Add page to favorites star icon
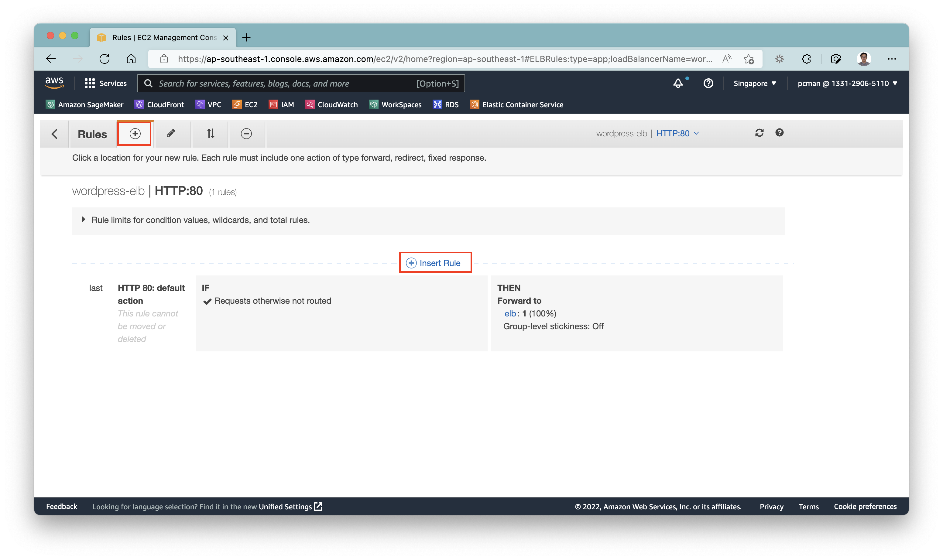The image size is (943, 560). [x=749, y=59]
